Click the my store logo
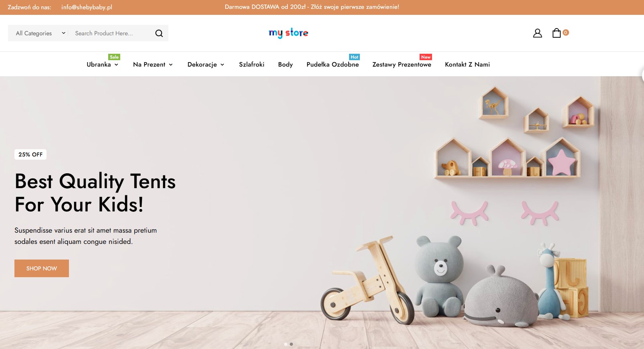This screenshot has height=349, width=644. (x=289, y=33)
